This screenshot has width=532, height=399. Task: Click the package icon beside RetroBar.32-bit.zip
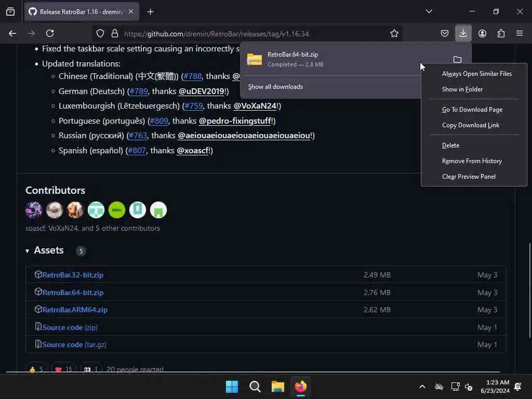38,274
